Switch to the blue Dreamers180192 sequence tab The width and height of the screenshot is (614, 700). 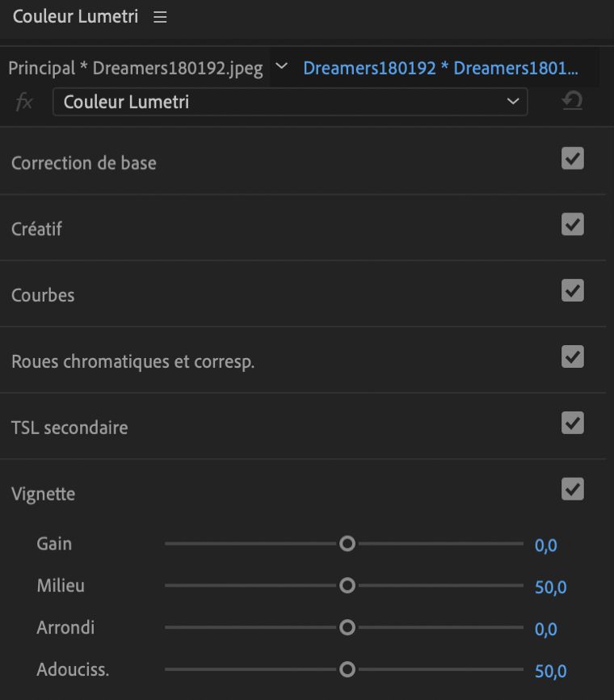click(x=440, y=68)
